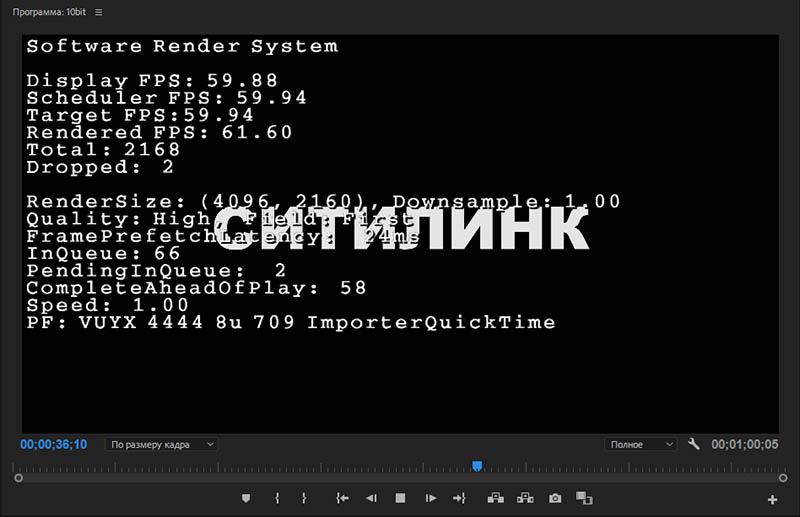
Task: Click the 'InQueue: 66' text line
Action: 104,253
